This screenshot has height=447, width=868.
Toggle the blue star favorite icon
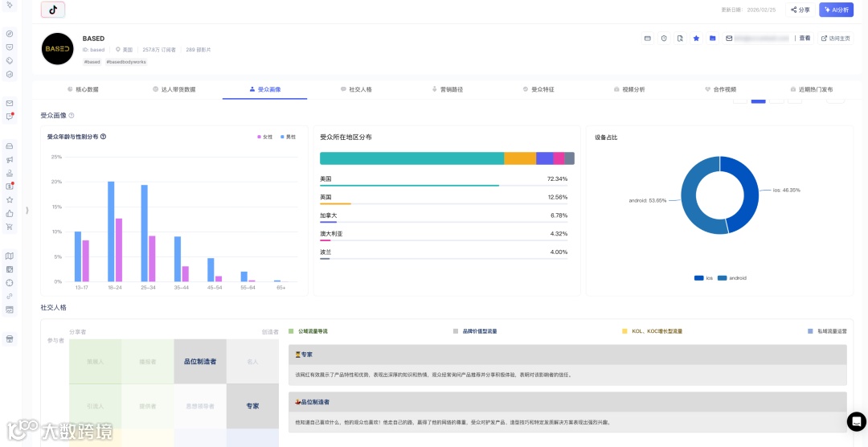click(x=696, y=39)
